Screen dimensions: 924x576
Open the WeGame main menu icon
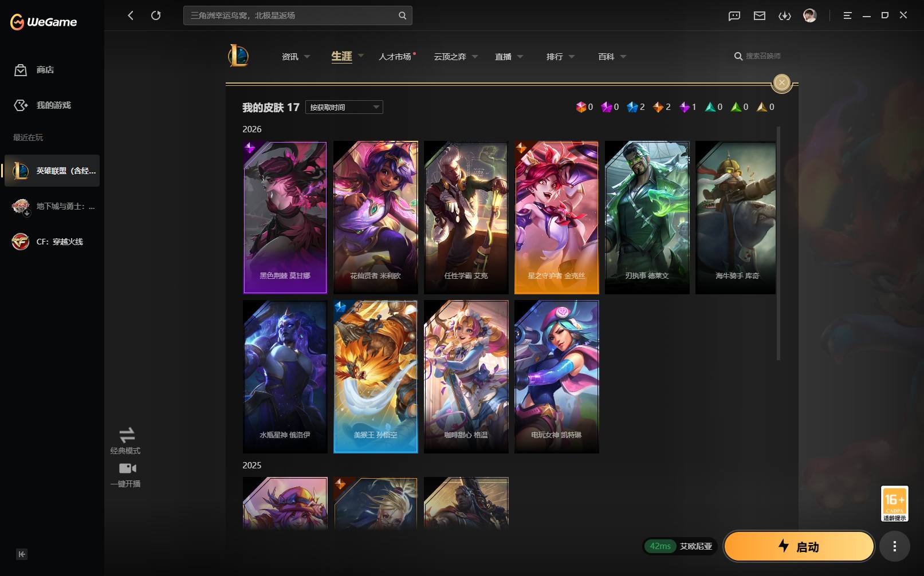click(847, 15)
